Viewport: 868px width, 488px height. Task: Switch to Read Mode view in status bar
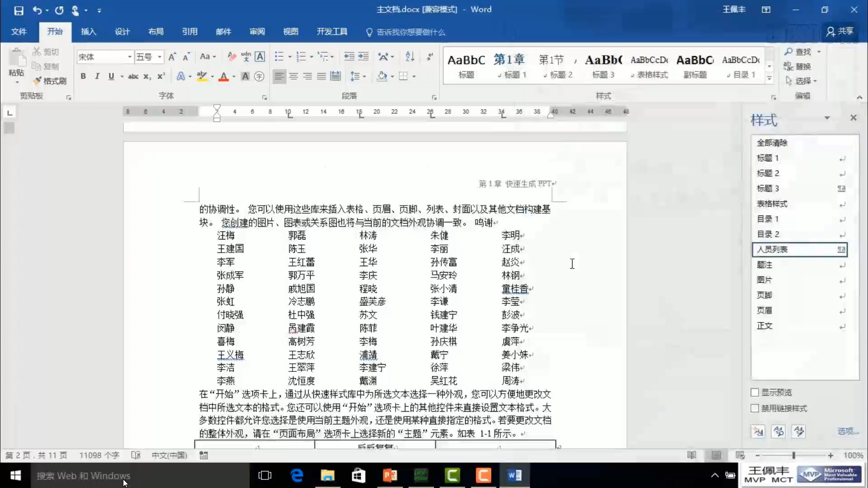pos(692,455)
